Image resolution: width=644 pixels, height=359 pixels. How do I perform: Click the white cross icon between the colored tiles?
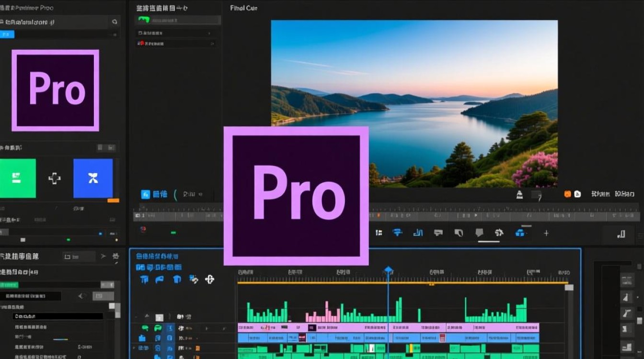[x=55, y=179]
